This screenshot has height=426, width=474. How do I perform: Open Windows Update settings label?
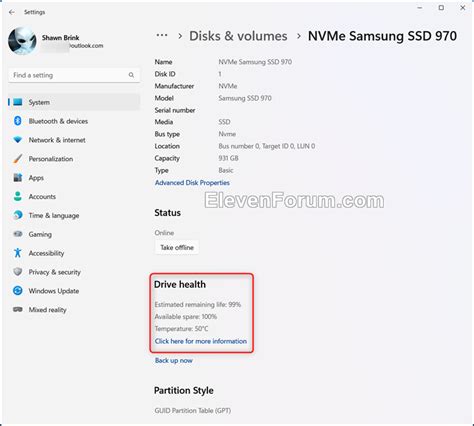pyautogui.click(x=54, y=291)
